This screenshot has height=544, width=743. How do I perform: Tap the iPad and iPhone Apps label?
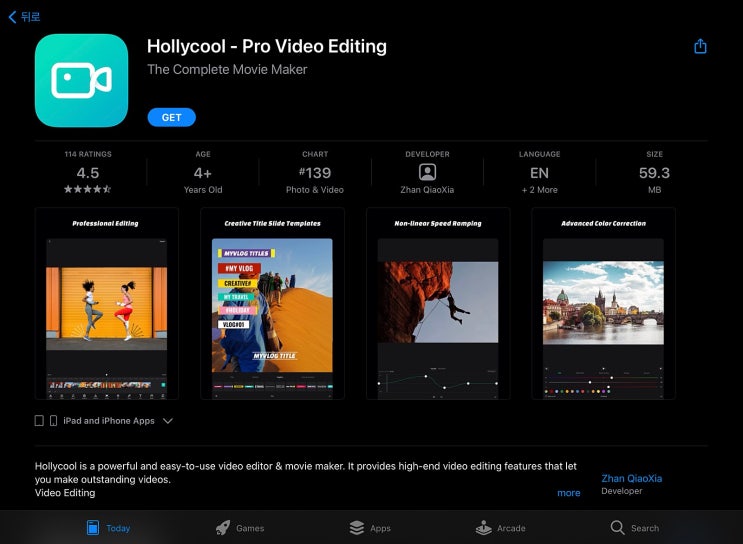(109, 421)
